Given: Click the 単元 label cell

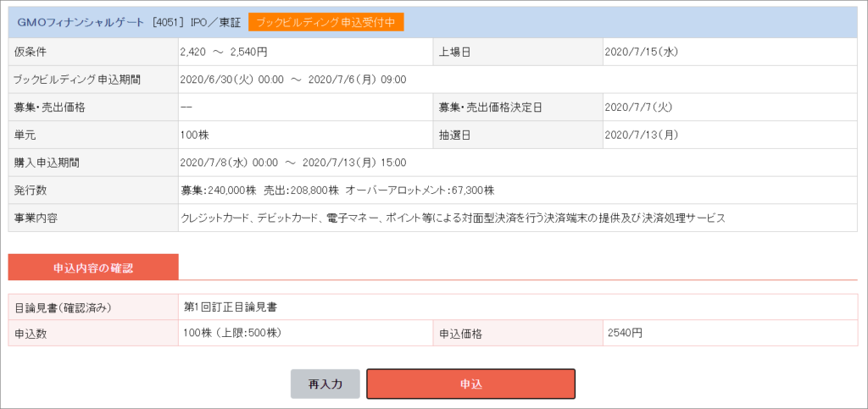Looking at the screenshot, I should point(93,135).
